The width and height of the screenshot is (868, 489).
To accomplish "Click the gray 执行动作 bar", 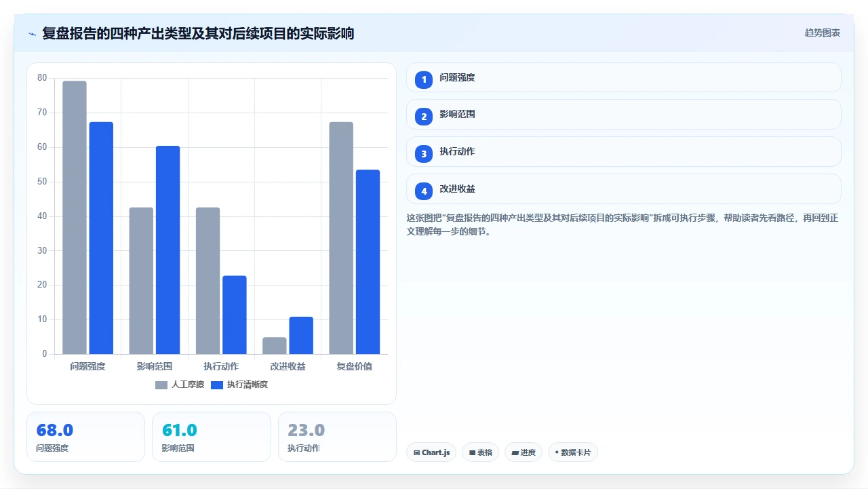I will tap(208, 281).
